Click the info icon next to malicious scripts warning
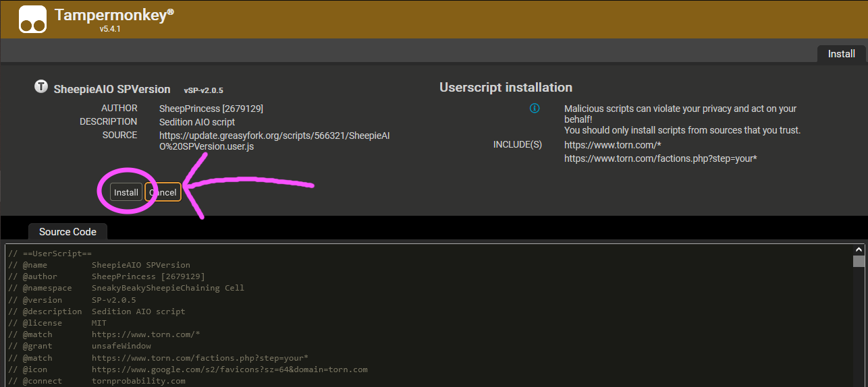Viewport: 868px width, 387px height. (535, 108)
